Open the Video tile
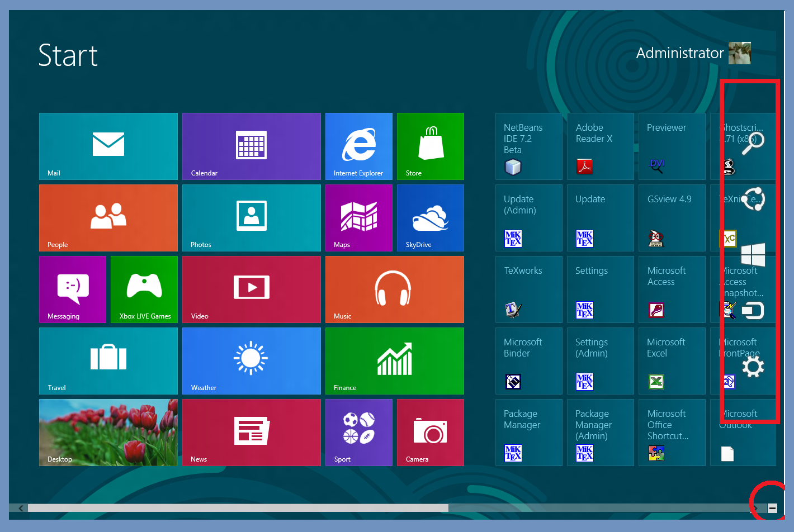 pyautogui.click(x=252, y=289)
